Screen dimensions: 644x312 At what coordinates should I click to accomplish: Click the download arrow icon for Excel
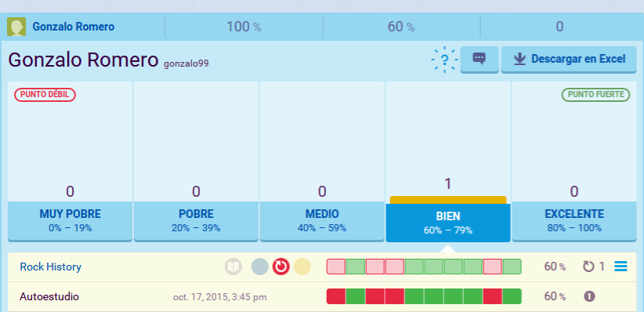519,60
